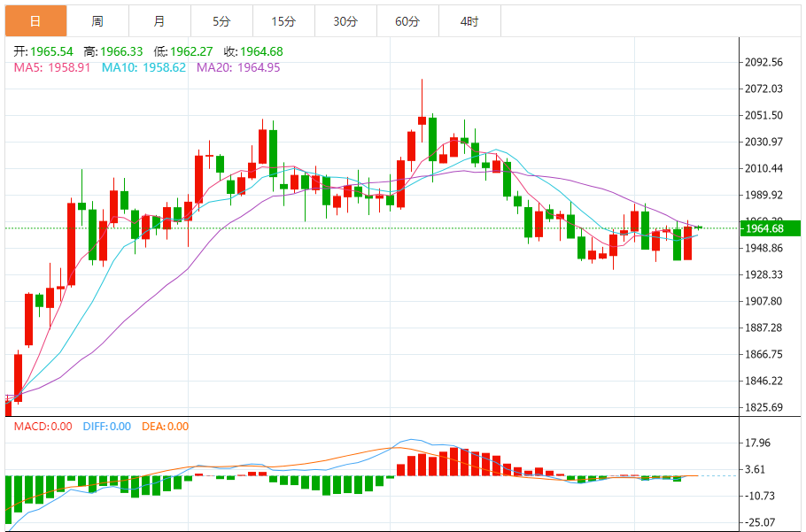
Task: Click the MA20: 1964.95 indicator label
Action: [238, 67]
